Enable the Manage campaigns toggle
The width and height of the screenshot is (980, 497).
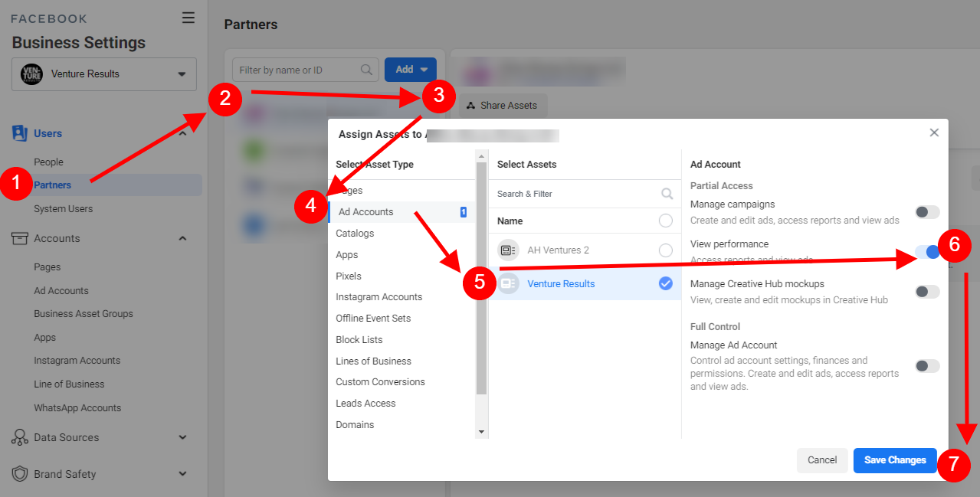(x=927, y=212)
